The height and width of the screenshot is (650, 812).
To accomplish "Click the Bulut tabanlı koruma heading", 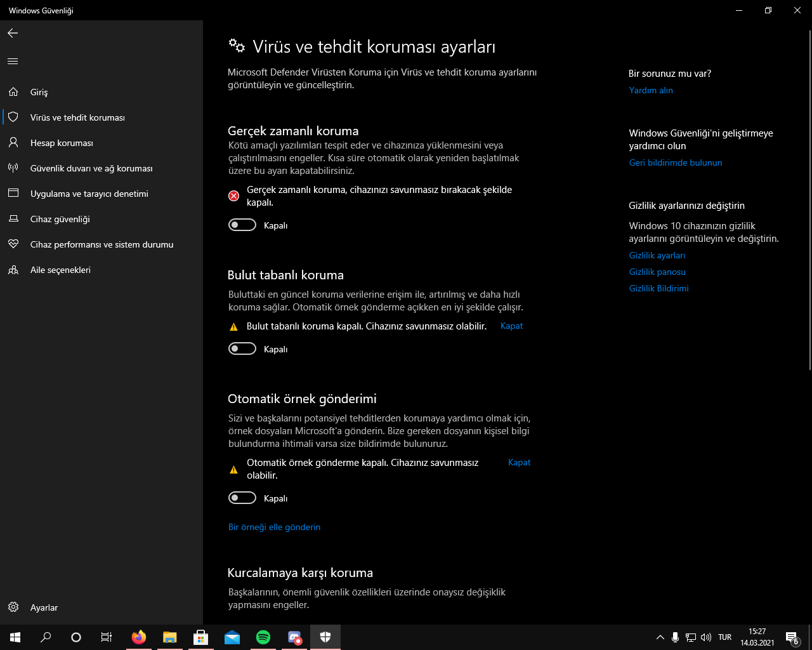I will 285,275.
